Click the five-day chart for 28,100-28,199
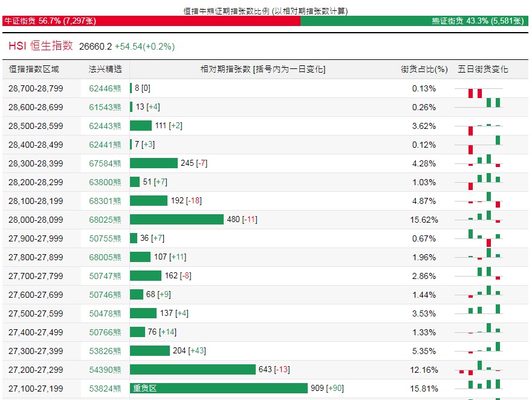This screenshot has height=400, width=532. tap(478, 200)
